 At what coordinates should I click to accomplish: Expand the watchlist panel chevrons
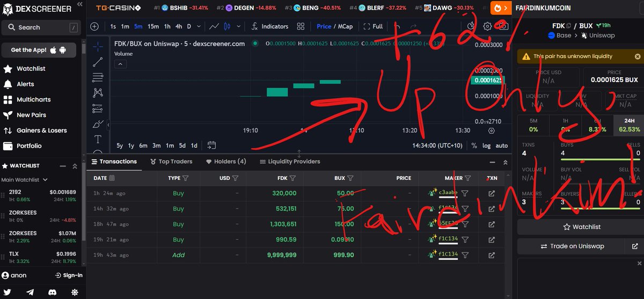point(74,166)
